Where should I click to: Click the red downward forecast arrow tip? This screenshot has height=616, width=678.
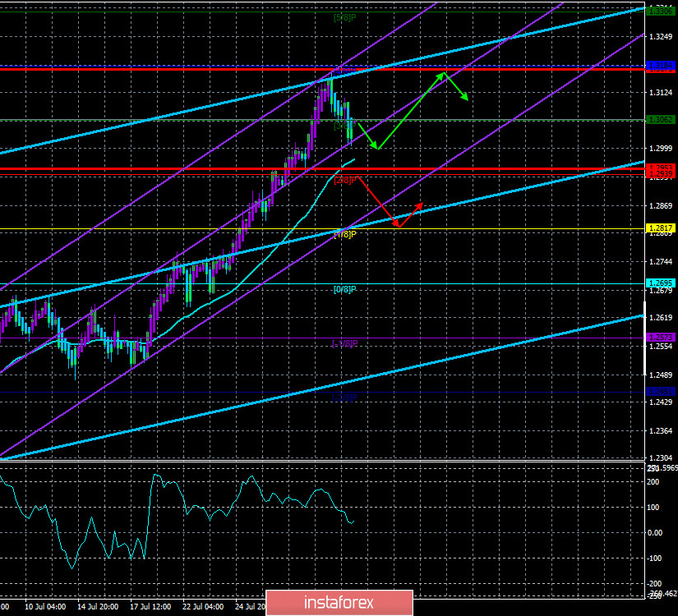pyautogui.click(x=397, y=225)
